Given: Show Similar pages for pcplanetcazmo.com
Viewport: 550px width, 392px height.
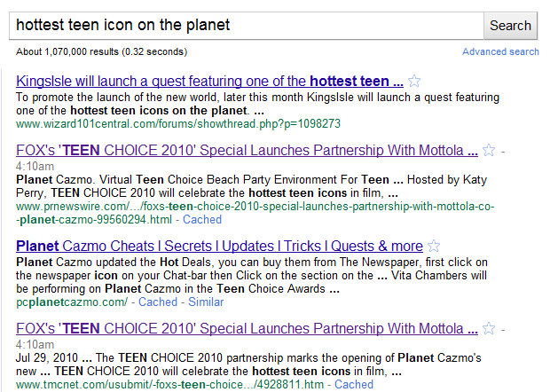Looking at the screenshot, I should click(x=206, y=302).
